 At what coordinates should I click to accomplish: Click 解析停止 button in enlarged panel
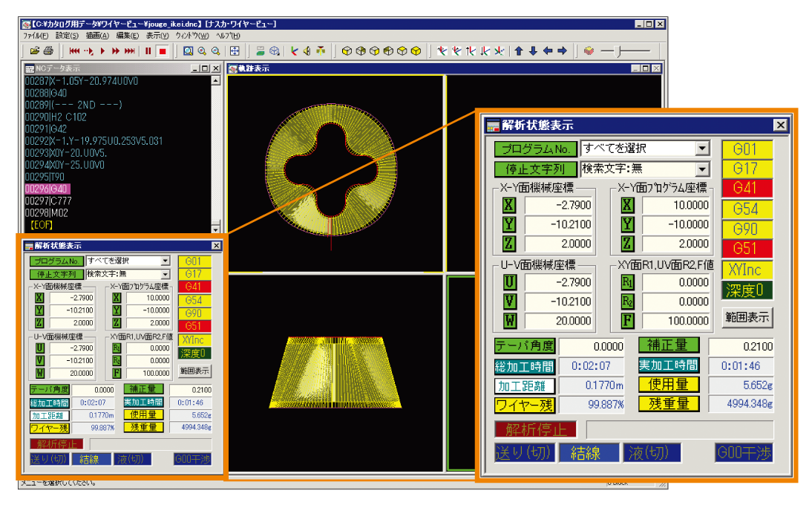(x=535, y=429)
